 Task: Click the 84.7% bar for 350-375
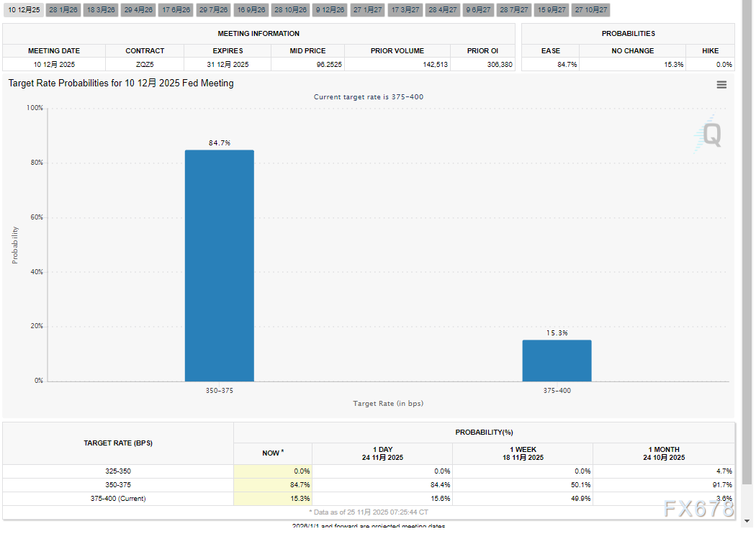219,265
